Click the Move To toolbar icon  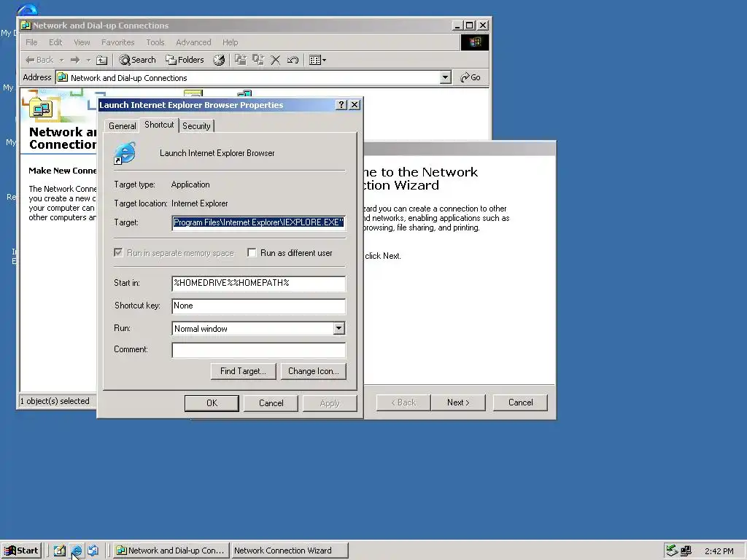(241, 60)
